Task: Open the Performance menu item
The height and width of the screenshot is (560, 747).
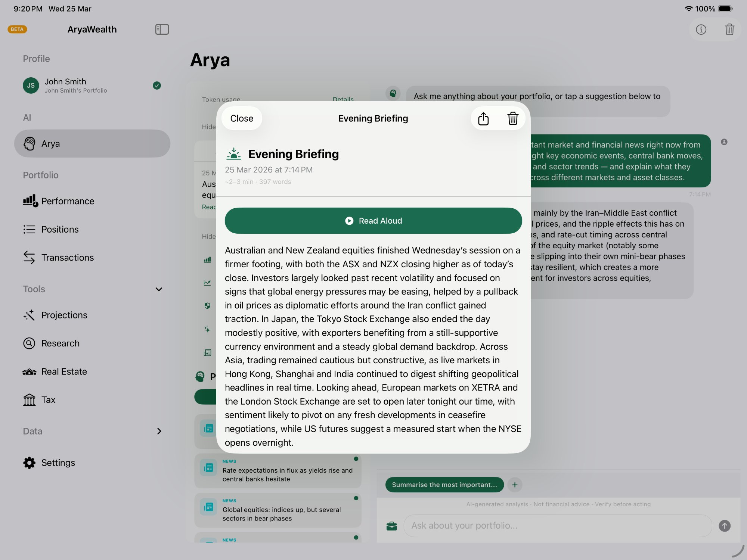Action: pyautogui.click(x=68, y=201)
